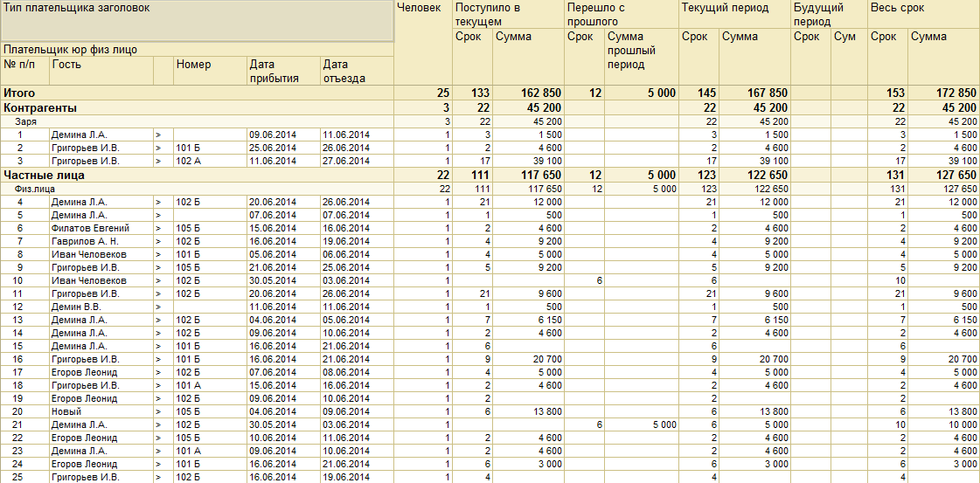The image size is (980, 483).
Task: Click 'Поступило' sum '39 100' in row 3
Action: (528, 161)
